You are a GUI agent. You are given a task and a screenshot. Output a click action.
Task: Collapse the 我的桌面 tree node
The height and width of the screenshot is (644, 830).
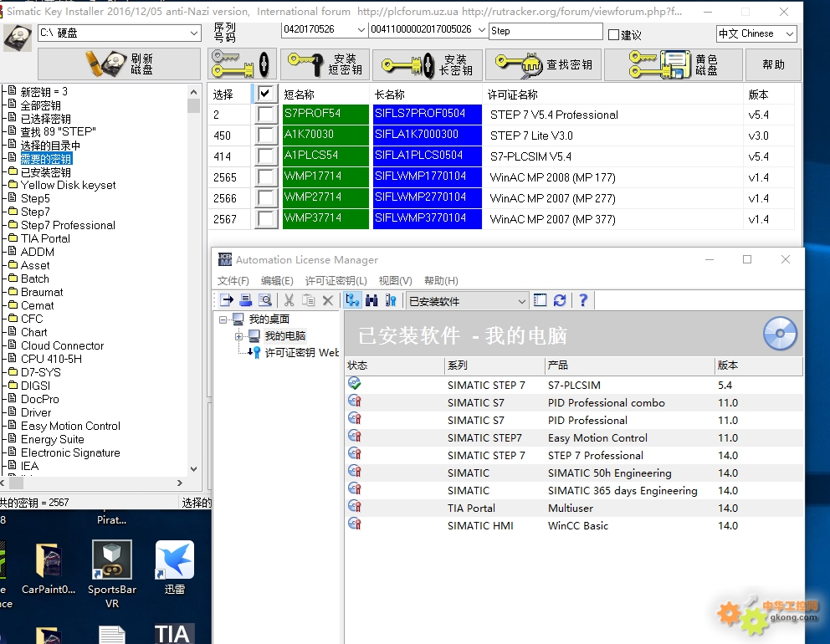(223, 319)
